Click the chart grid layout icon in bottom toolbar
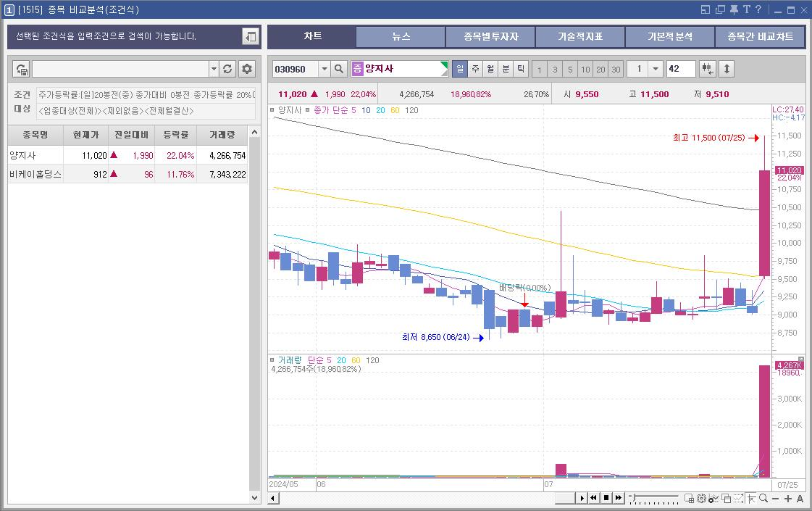 [690, 498]
